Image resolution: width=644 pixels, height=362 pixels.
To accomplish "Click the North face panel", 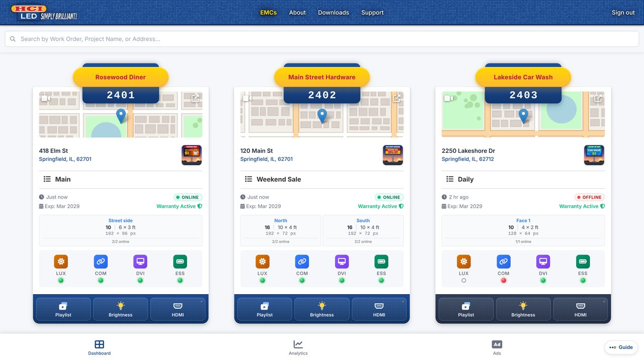I will pos(281,231).
